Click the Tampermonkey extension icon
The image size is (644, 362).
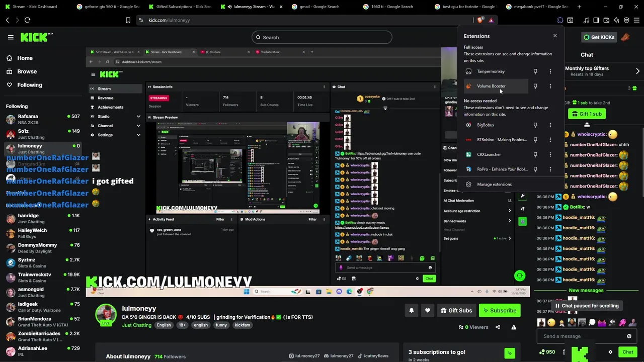(468, 71)
